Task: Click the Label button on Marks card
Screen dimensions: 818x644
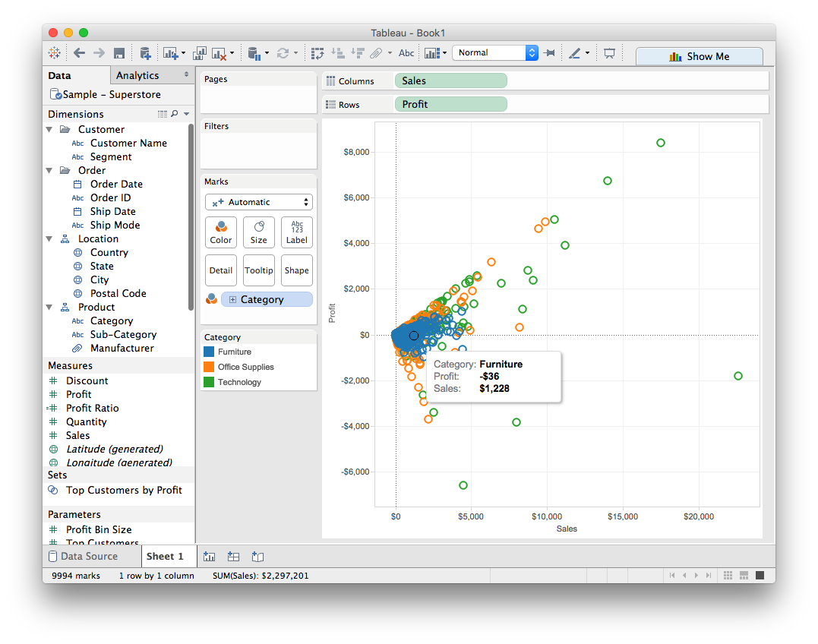Action: [x=297, y=232]
